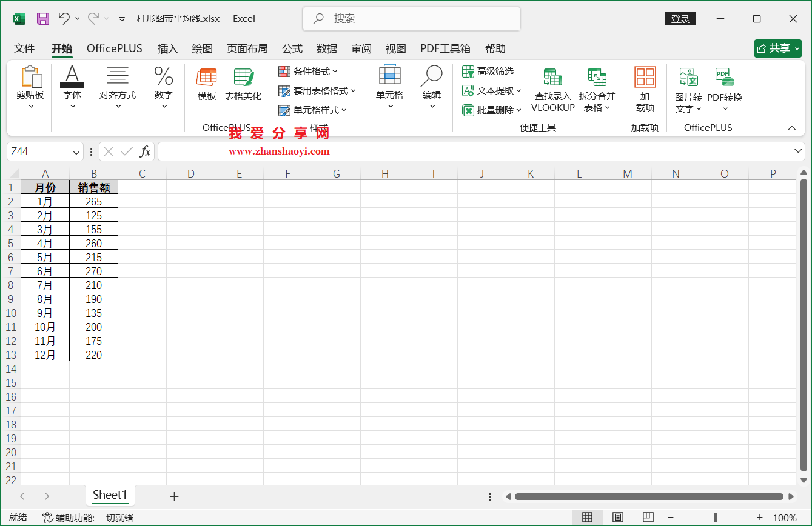Click the 表格美化 table beautify icon
This screenshot has height=526, width=812.
(243, 84)
